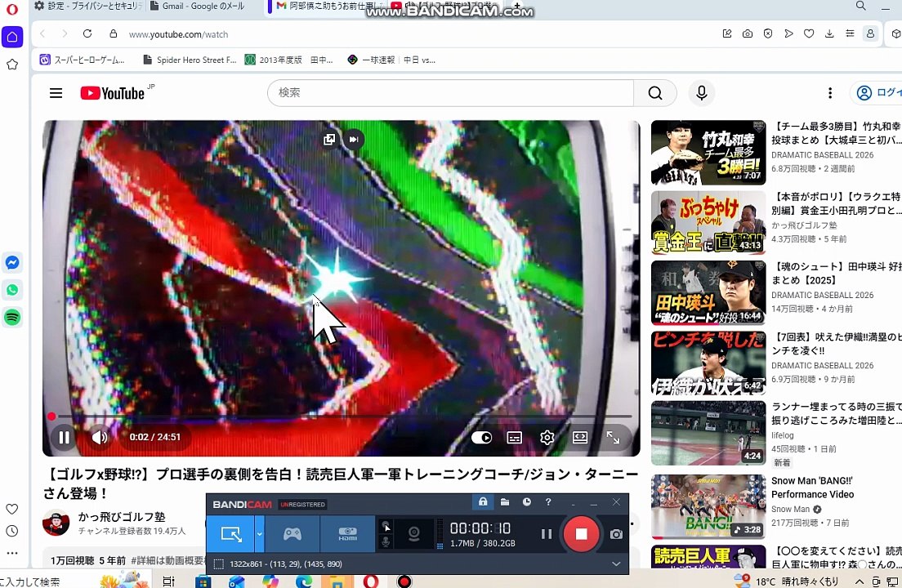This screenshot has width=902, height=588.
Task: Click the address bar URL
Action: point(178,34)
